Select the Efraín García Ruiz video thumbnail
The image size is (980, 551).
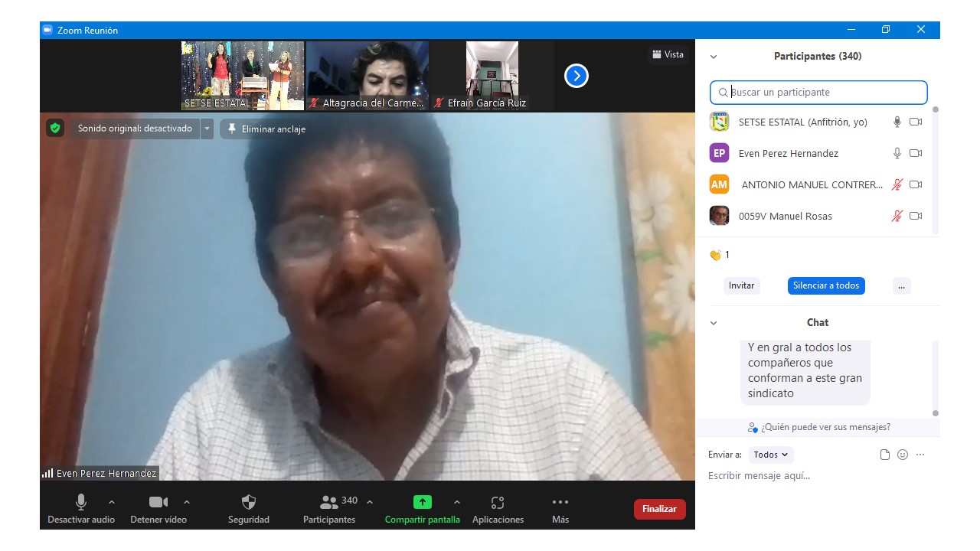[x=492, y=76]
